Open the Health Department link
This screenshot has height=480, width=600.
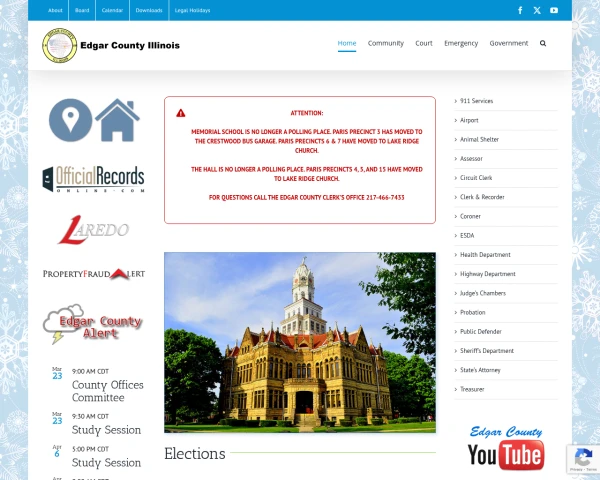[485, 255]
